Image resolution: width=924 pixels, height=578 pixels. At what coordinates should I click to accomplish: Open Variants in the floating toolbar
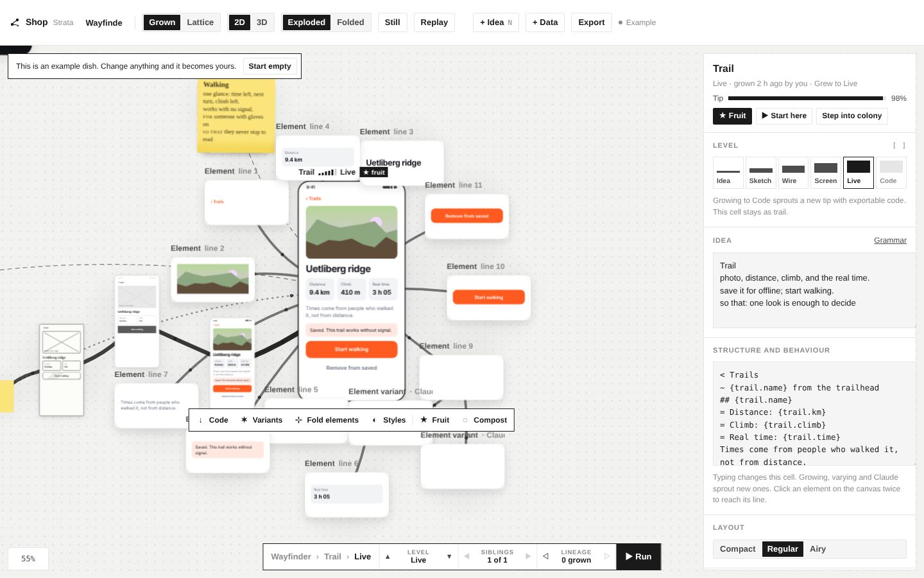(262, 420)
